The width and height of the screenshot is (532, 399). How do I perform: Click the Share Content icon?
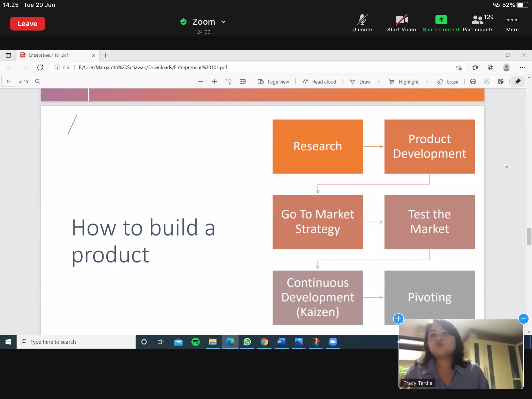point(441,20)
